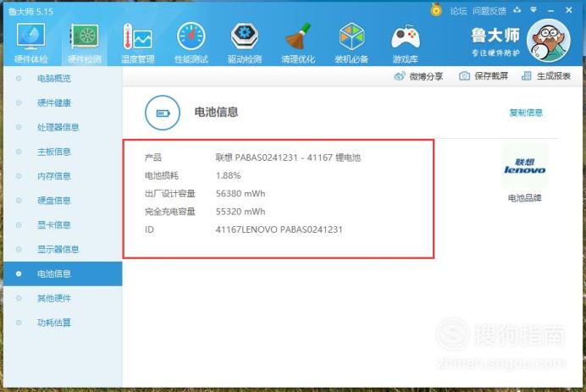Open the title bar dropdown menu arrow
Viewport: 586px width, 392px height.
point(533,9)
